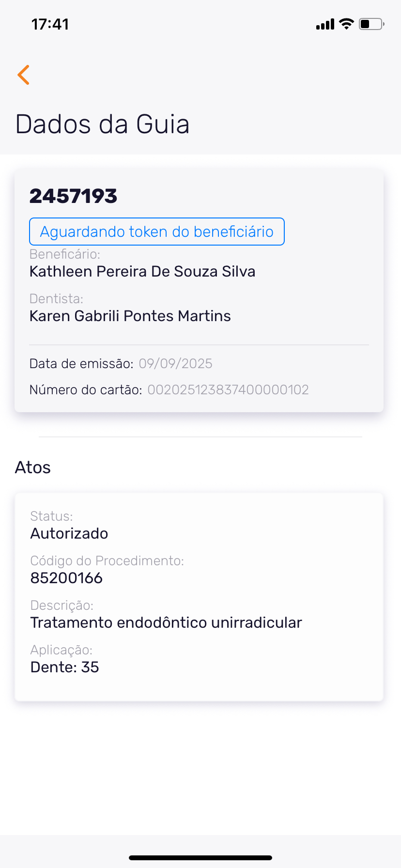Click the Atos section heading
Viewport: 401px width, 868px height.
(x=33, y=467)
